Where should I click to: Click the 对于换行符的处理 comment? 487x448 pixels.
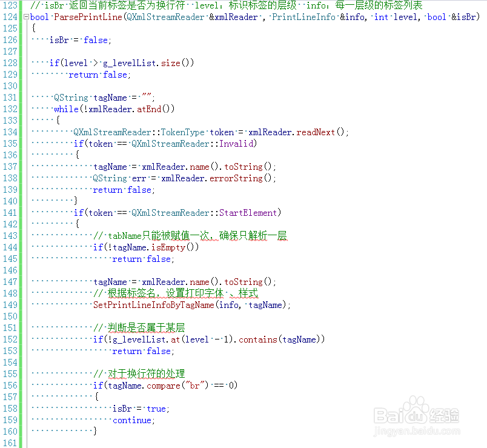click(x=142, y=374)
